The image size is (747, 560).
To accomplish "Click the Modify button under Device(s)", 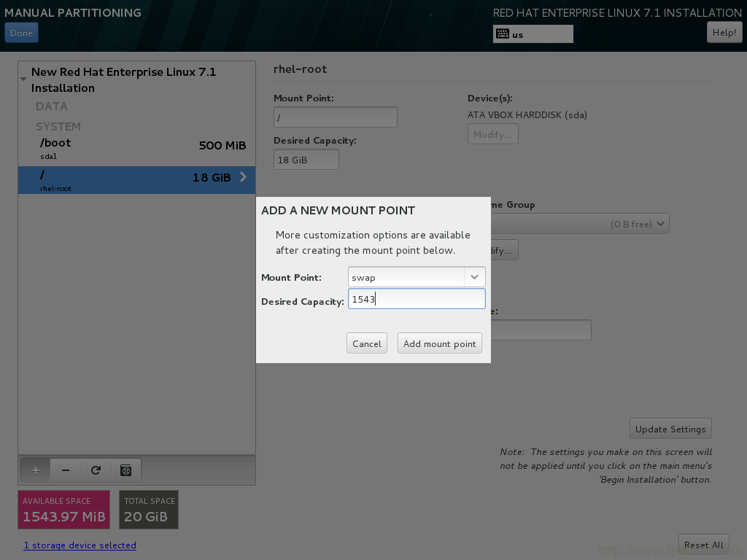I will click(492, 134).
